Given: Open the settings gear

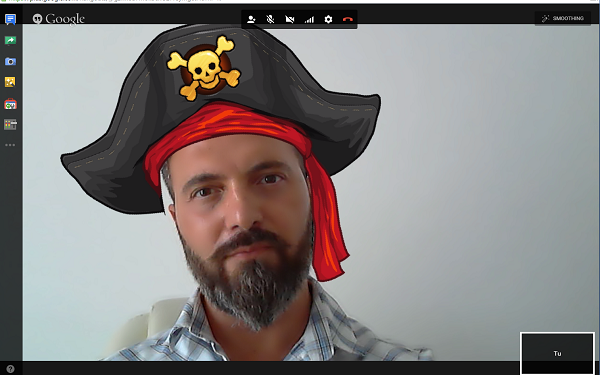Looking at the screenshot, I should (x=328, y=19).
